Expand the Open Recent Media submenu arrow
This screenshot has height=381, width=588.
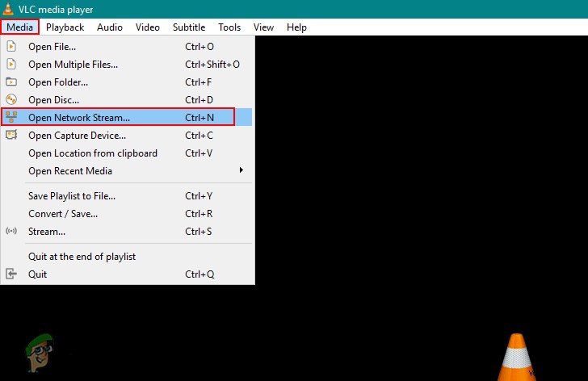pos(241,170)
